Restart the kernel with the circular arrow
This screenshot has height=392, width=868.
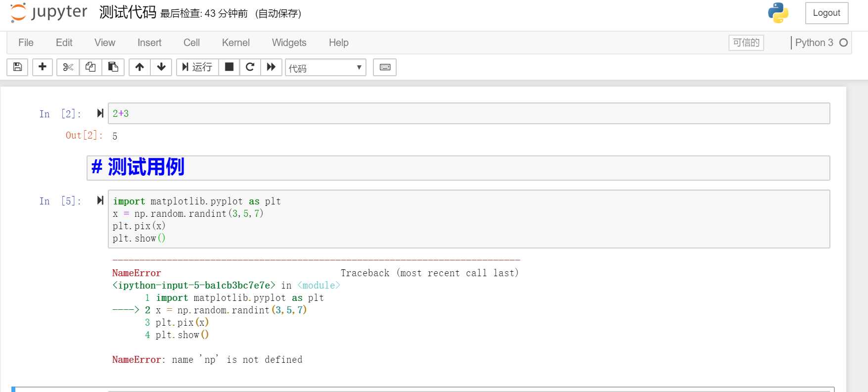[250, 67]
